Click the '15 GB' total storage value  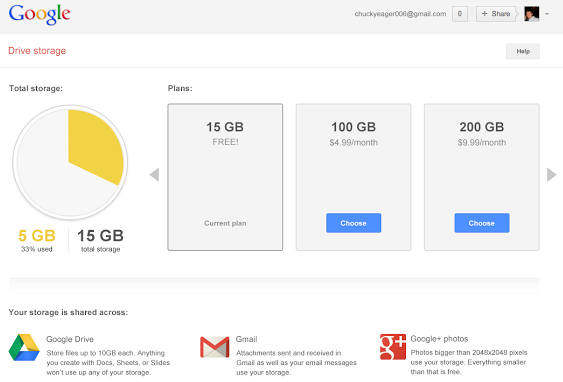tap(101, 236)
